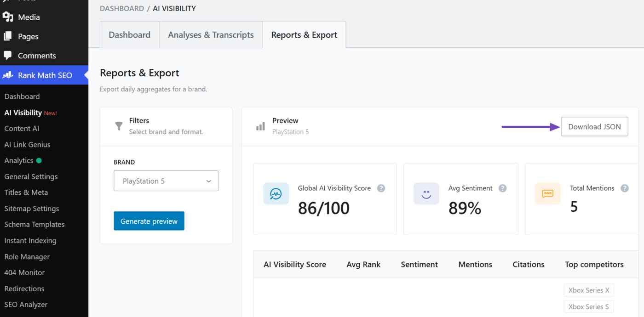Click the Xbox Series S competitor tag
The height and width of the screenshot is (317, 644).
[x=589, y=307]
